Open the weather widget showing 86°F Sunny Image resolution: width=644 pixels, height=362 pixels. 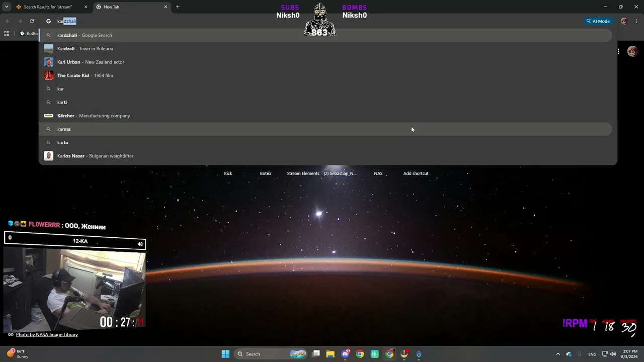[x=18, y=353]
